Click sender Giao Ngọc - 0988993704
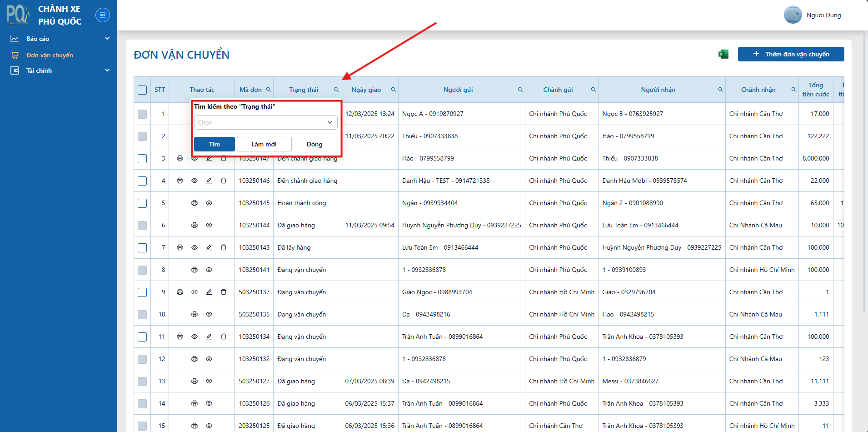 437,292
